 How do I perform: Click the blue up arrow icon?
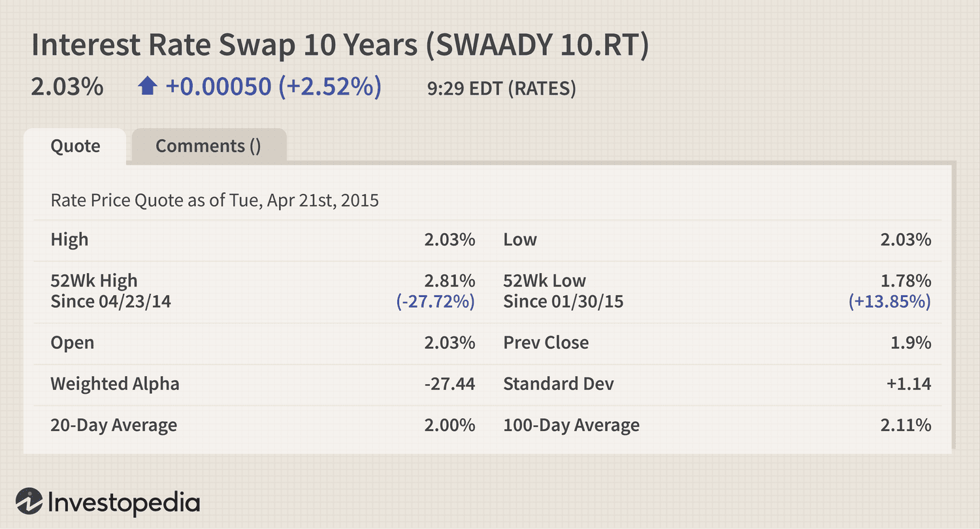coord(148,87)
